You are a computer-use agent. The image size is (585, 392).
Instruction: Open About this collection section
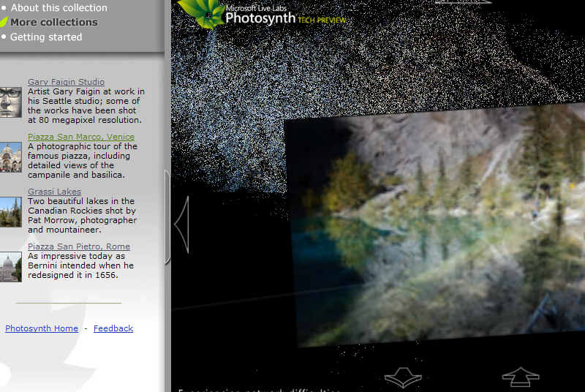58,7
